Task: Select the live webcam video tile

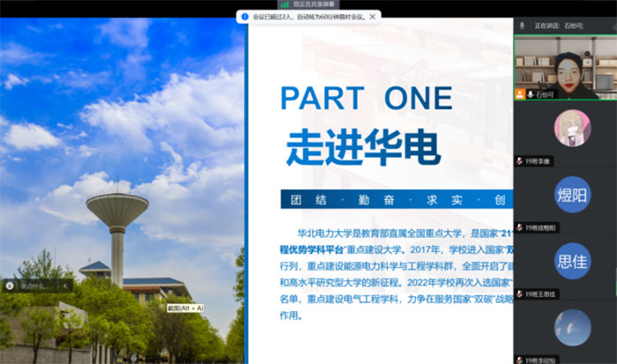Action: coord(564,64)
